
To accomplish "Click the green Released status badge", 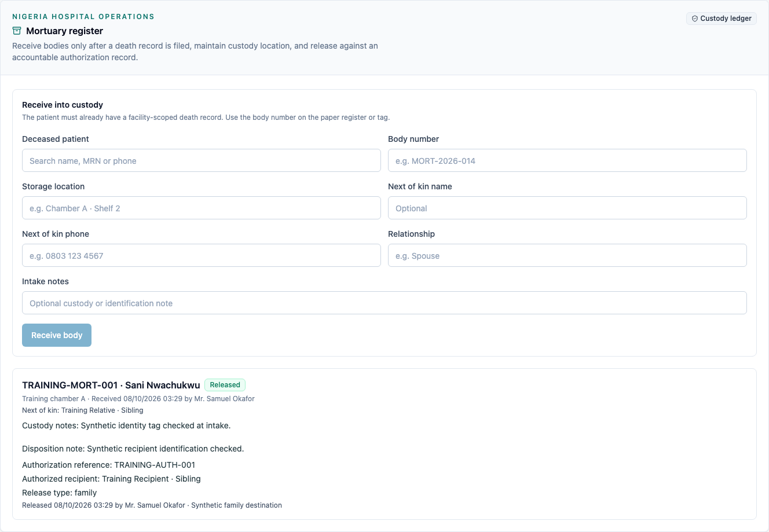I will pos(225,385).
